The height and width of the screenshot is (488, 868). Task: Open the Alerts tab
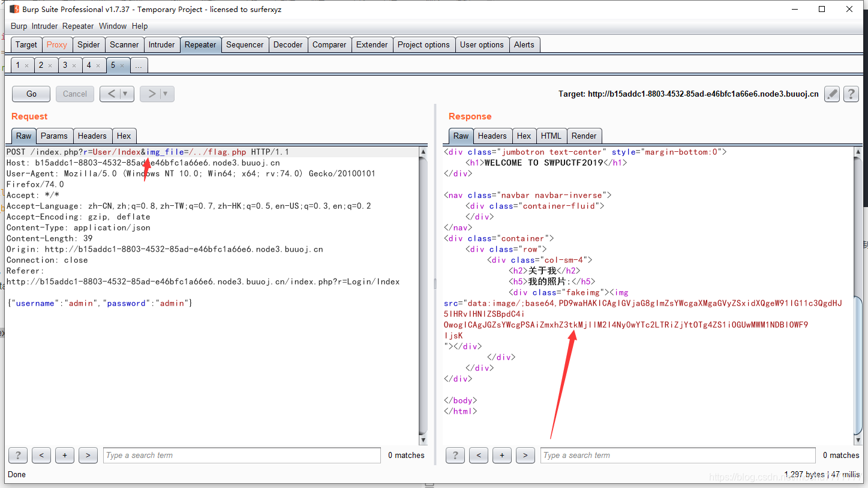click(x=524, y=44)
